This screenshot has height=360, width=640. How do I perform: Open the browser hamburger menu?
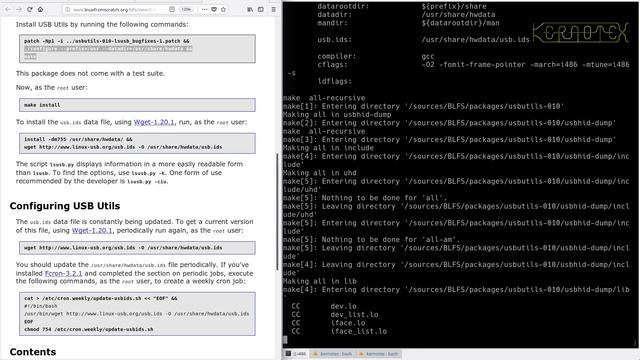click(273, 9)
